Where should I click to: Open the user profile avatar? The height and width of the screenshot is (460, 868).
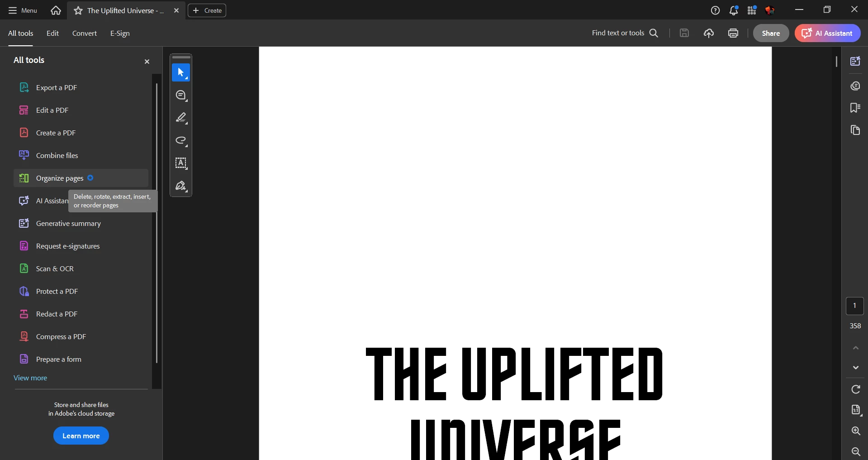click(x=770, y=10)
